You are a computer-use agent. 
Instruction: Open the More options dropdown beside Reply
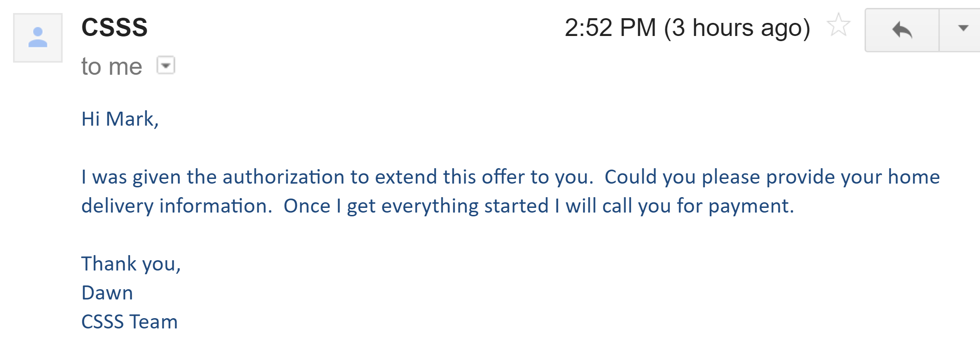[x=963, y=29]
